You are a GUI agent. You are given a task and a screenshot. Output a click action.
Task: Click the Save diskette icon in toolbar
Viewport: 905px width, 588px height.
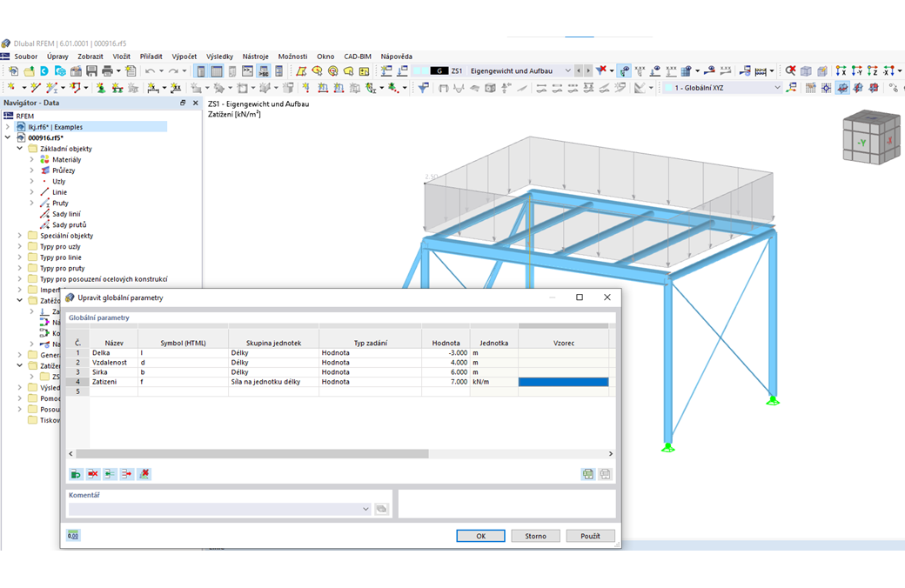[91, 71]
